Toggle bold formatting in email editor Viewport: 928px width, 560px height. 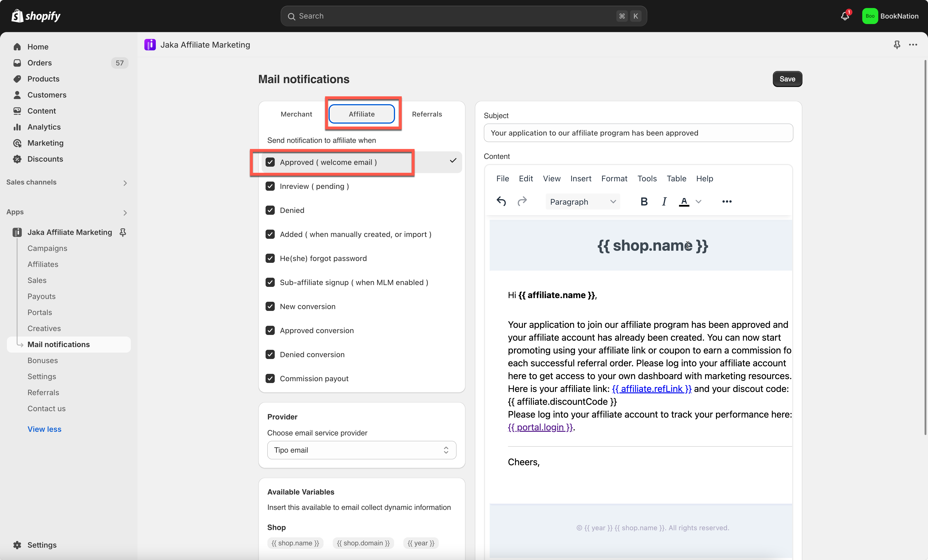644,201
